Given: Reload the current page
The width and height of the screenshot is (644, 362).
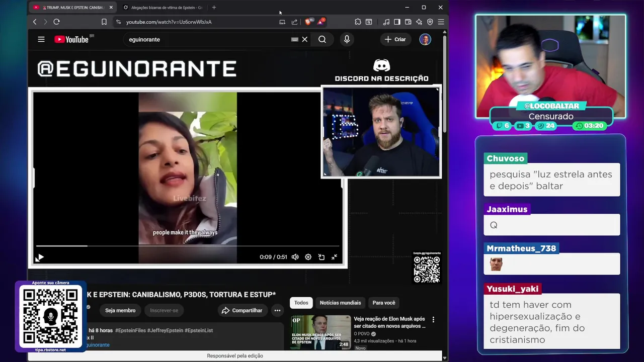Looking at the screenshot, I should (x=56, y=22).
